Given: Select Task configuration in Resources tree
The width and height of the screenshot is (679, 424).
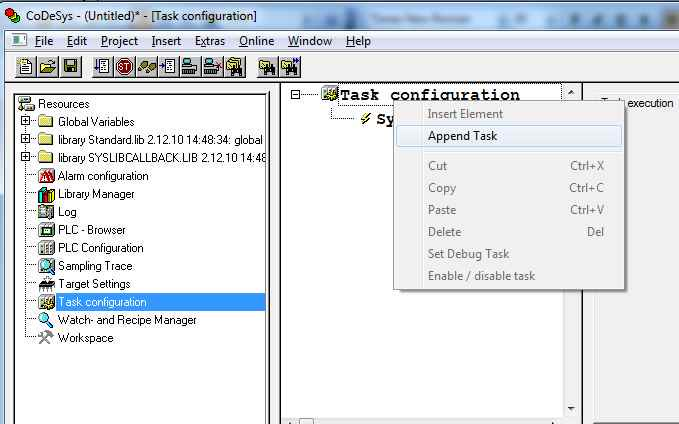Looking at the screenshot, I should coord(160,302).
